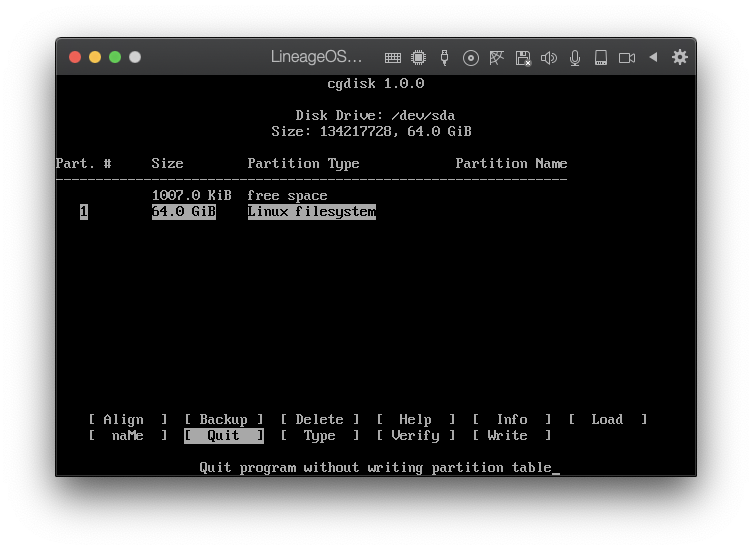This screenshot has height=550, width=752.
Task: Select the Backup option
Action: (224, 420)
